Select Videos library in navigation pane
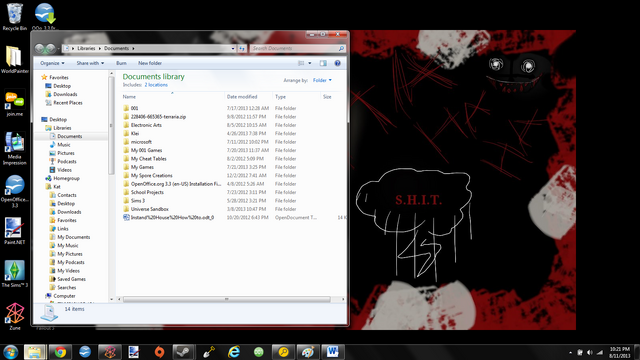This screenshot has width=640, height=360. coord(64,170)
